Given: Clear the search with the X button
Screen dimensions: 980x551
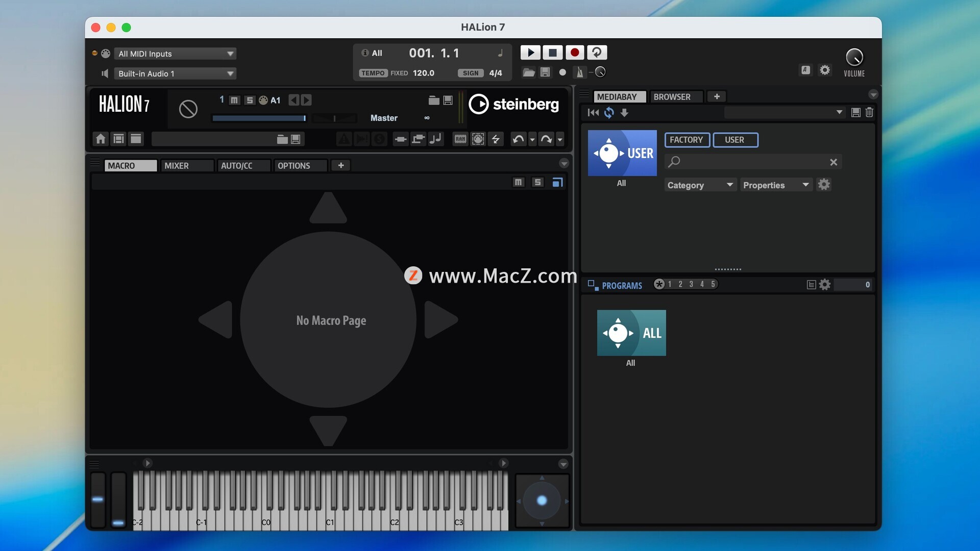Looking at the screenshot, I should click(834, 162).
